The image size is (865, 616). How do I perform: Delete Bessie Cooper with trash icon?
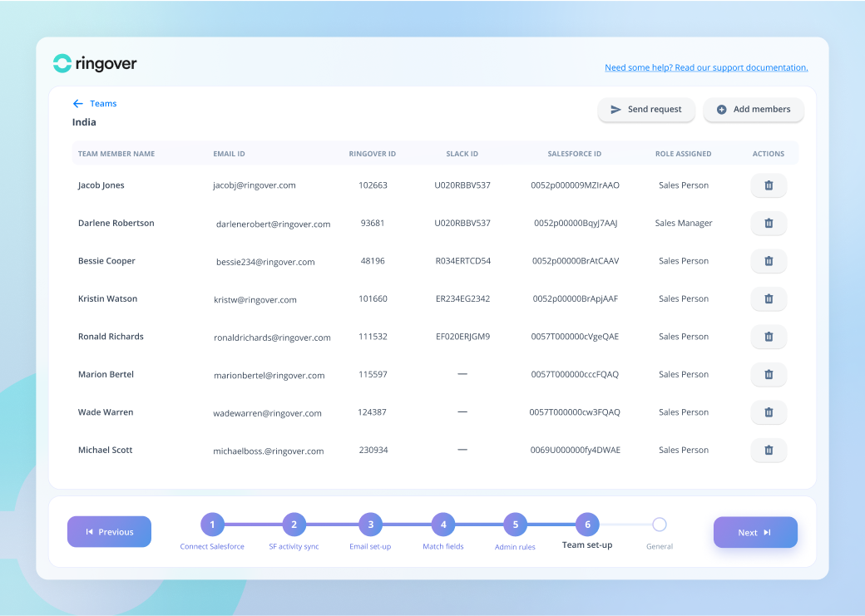click(x=769, y=261)
